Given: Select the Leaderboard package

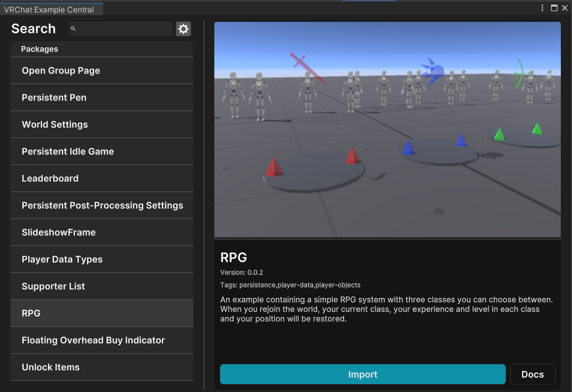Looking at the screenshot, I should [102, 178].
